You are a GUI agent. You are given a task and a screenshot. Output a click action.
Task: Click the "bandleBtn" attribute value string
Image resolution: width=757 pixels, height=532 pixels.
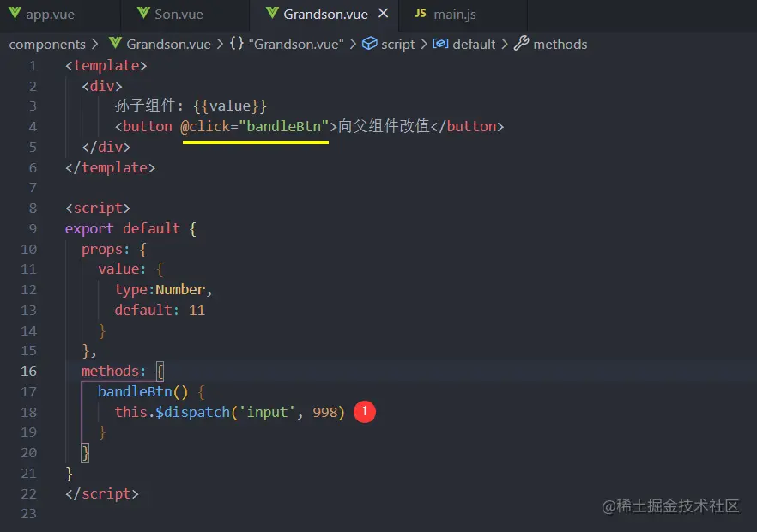pyautogui.click(x=284, y=126)
